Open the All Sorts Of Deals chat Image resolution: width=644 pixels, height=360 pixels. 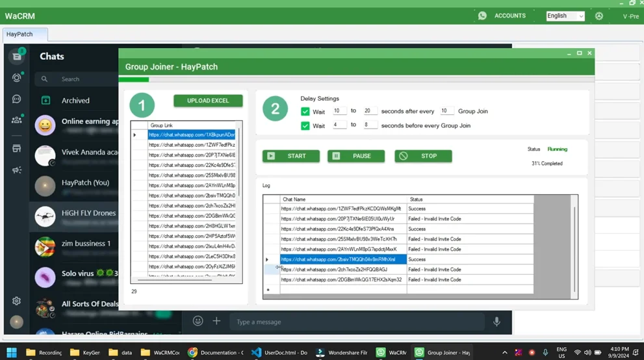tap(75, 308)
